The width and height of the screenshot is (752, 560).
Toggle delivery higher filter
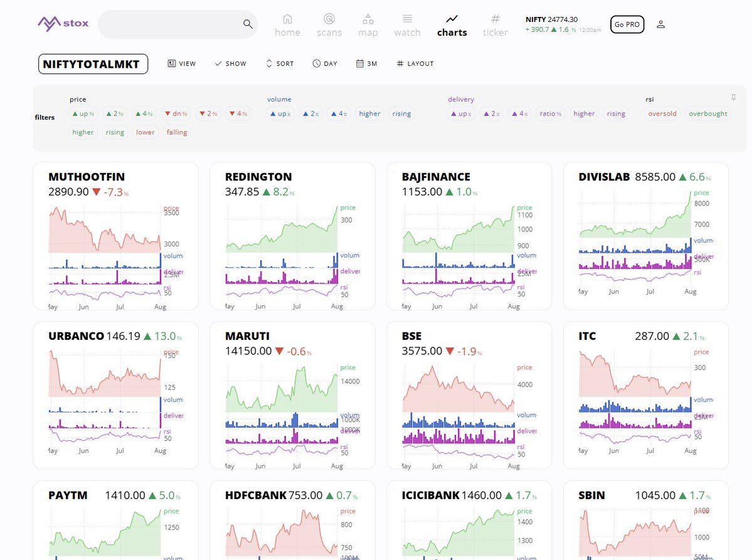click(x=584, y=114)
